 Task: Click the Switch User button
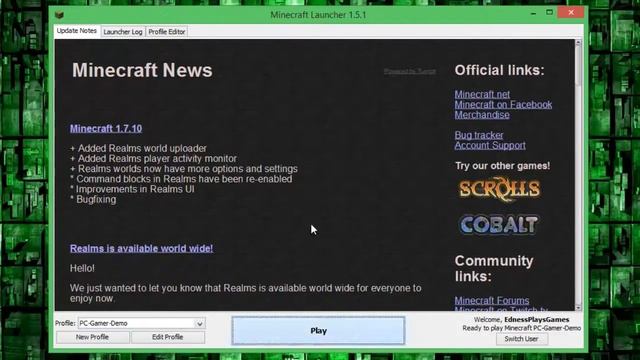coord(521,339)
